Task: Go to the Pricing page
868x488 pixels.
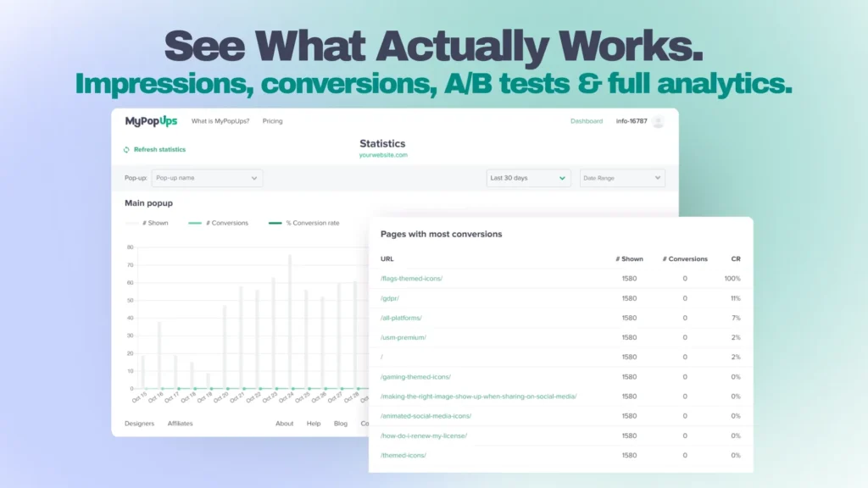Action: point(272,121)
